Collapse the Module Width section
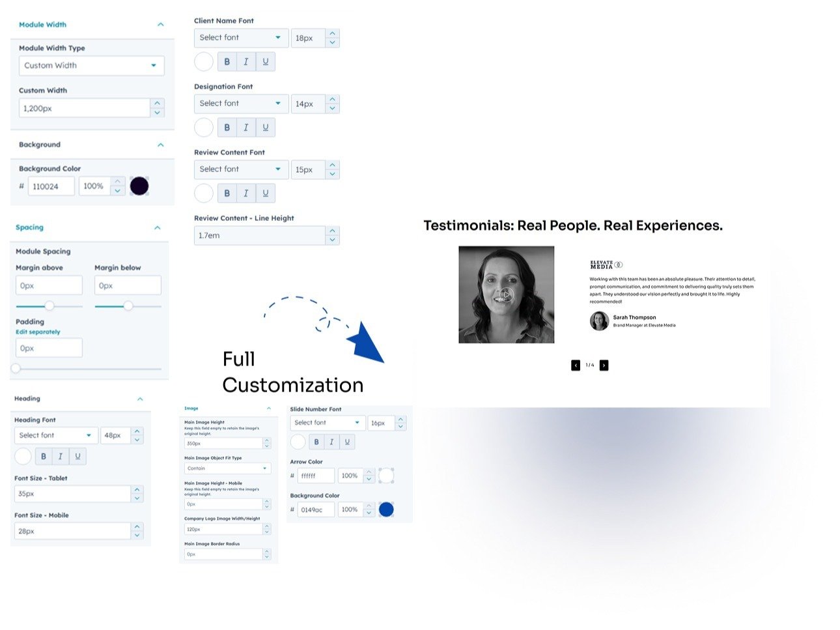The width and height of the screenshot is (840, 630). point(160,25)
